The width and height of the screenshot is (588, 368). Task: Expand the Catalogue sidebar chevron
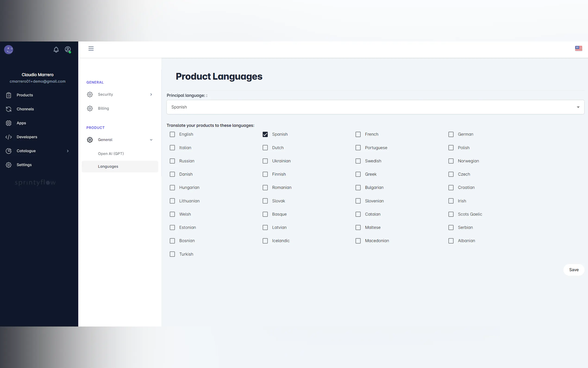pyautogui.click(x=68, y=151)
